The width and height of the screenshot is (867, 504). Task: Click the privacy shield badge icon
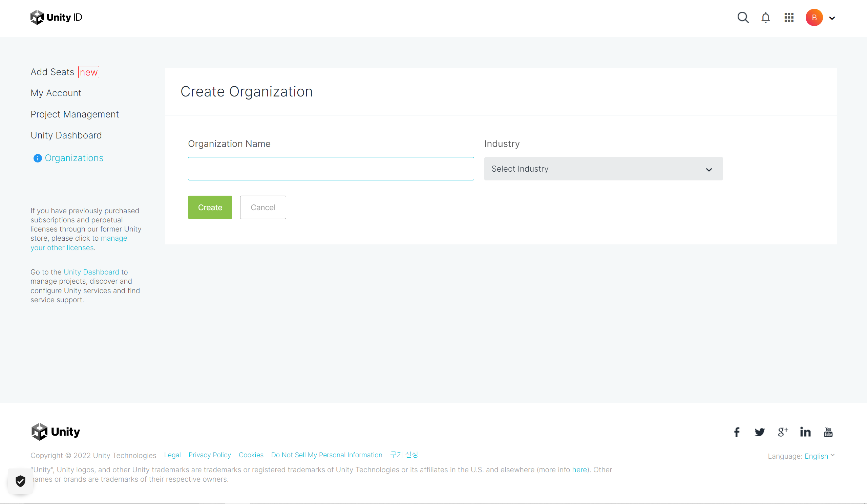pos(21,481)
